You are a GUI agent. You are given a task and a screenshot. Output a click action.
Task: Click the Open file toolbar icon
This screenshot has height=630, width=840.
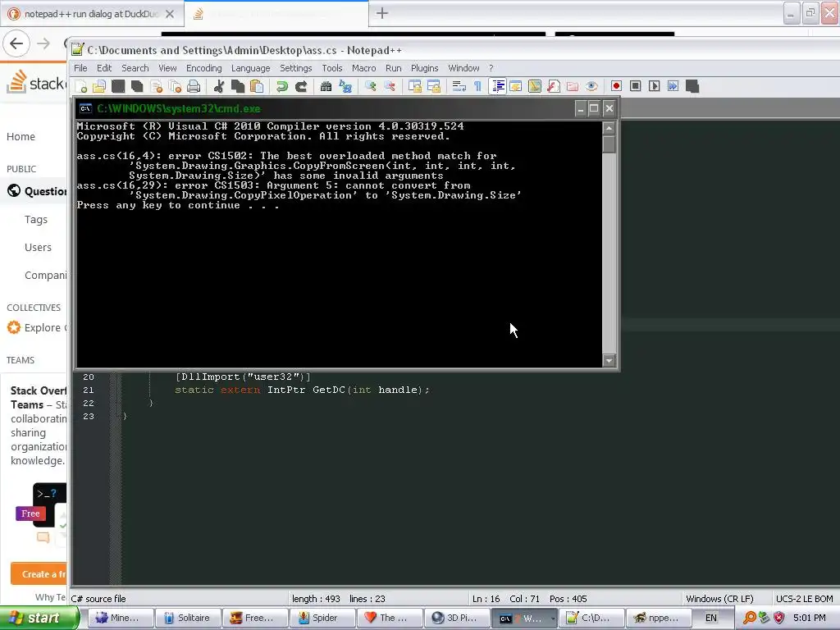pyautogui.click(x=99, y=86)
